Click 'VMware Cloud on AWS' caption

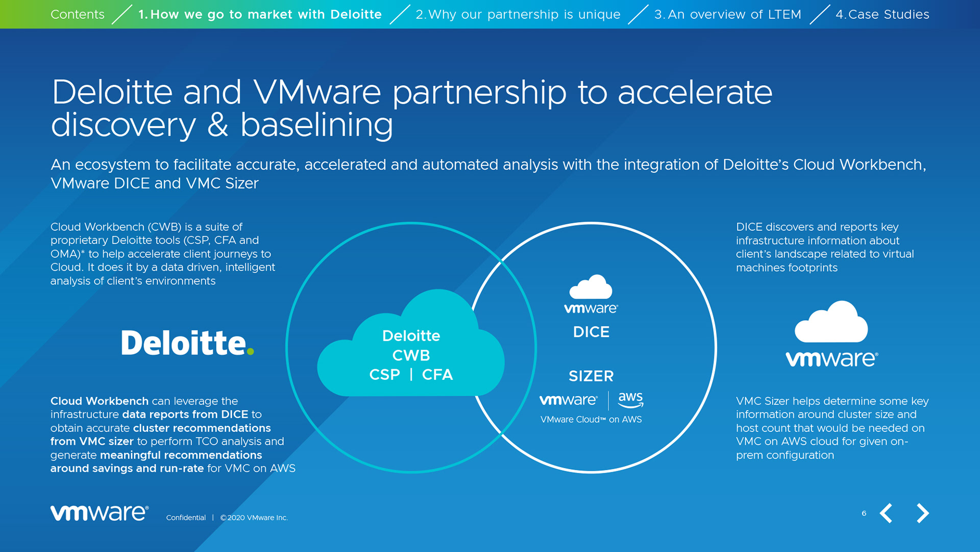(x=591, y=420)
